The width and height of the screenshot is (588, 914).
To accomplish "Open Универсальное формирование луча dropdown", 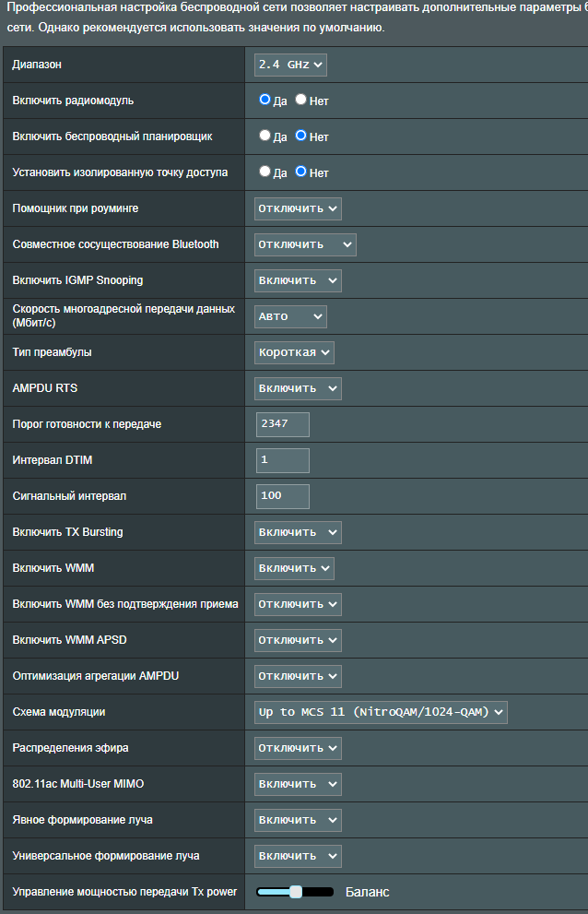I will coord(298,856).
